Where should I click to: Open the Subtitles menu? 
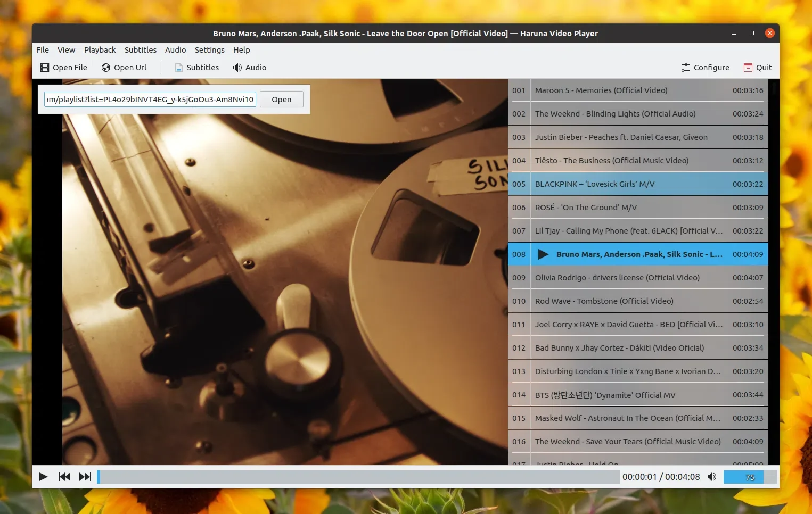[x=140, y=49]
